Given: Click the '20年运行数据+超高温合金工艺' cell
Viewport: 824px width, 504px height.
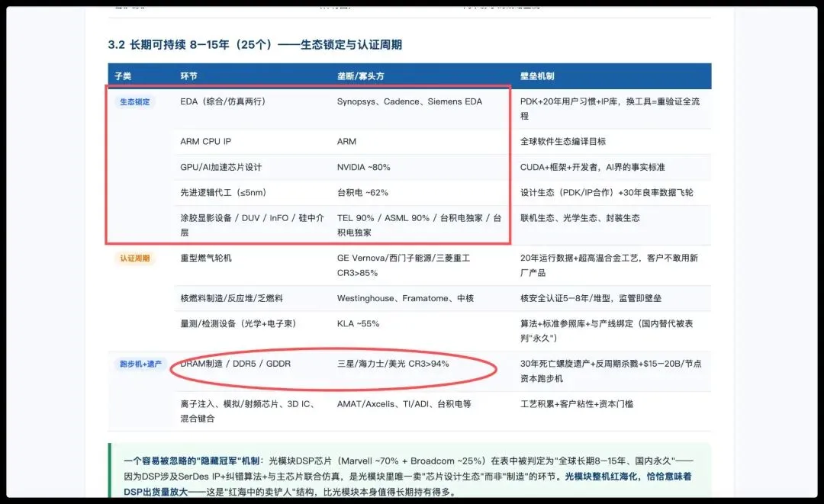Looking at the screenshot, I should tap(609, 265).
